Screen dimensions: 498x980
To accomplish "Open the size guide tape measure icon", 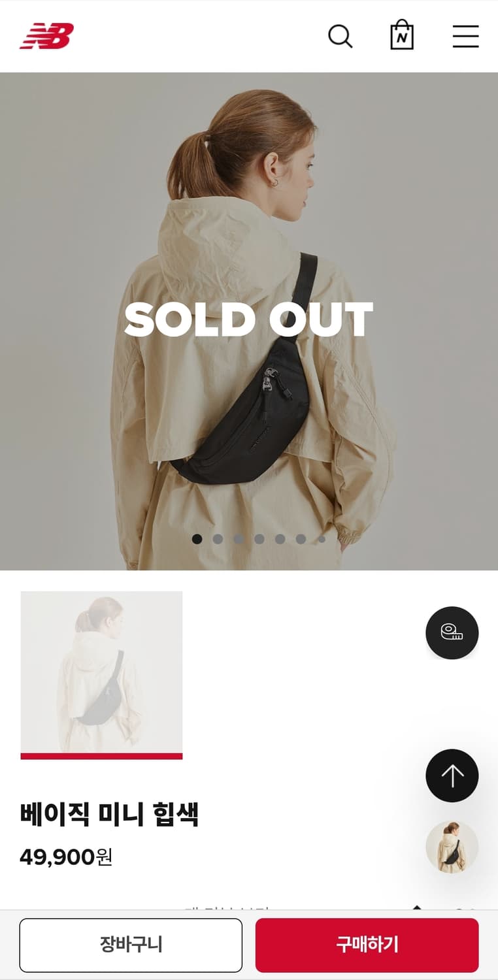I will 452,632.
